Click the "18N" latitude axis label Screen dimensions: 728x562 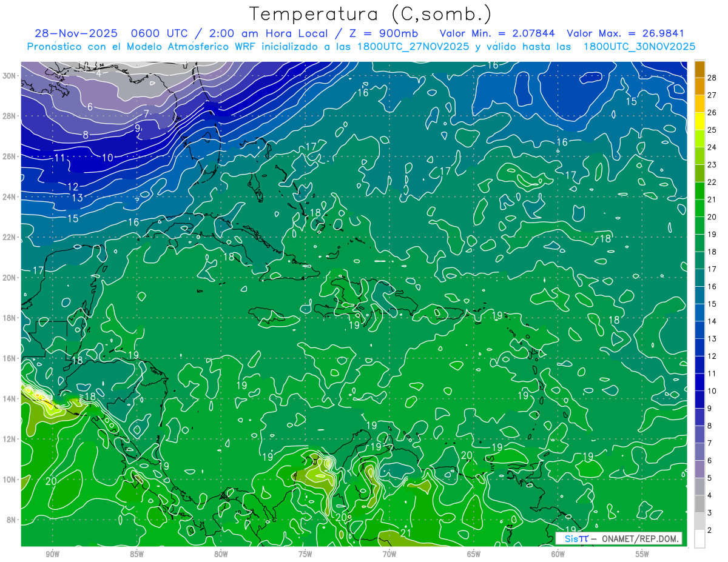point(10,318)
